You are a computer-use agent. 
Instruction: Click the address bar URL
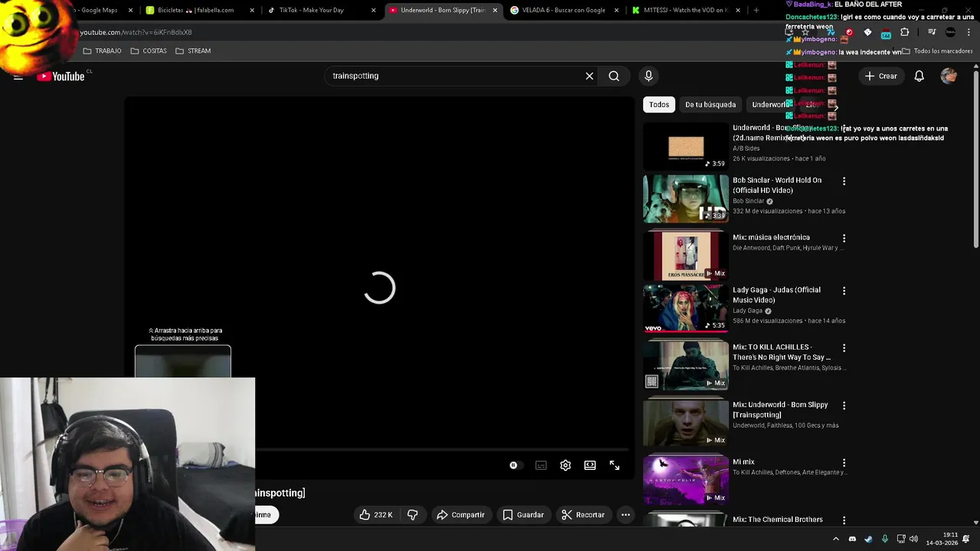pos(136,32)
